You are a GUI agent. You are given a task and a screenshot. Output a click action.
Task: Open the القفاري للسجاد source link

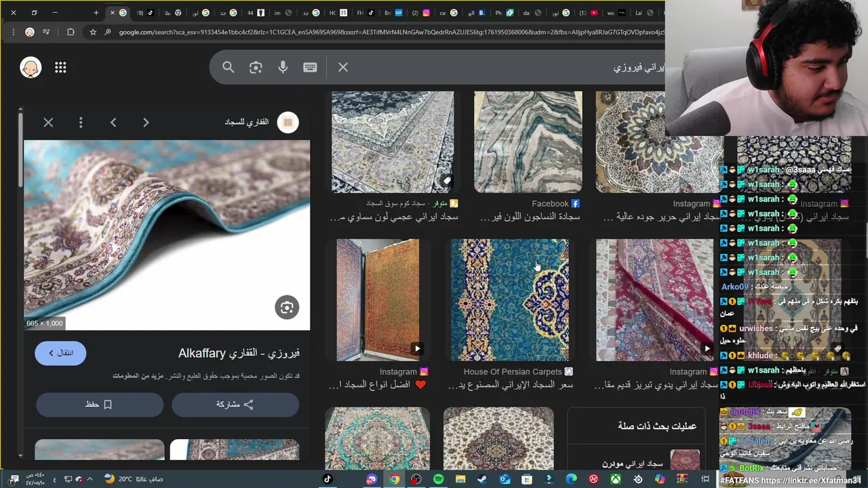point(261,122)
